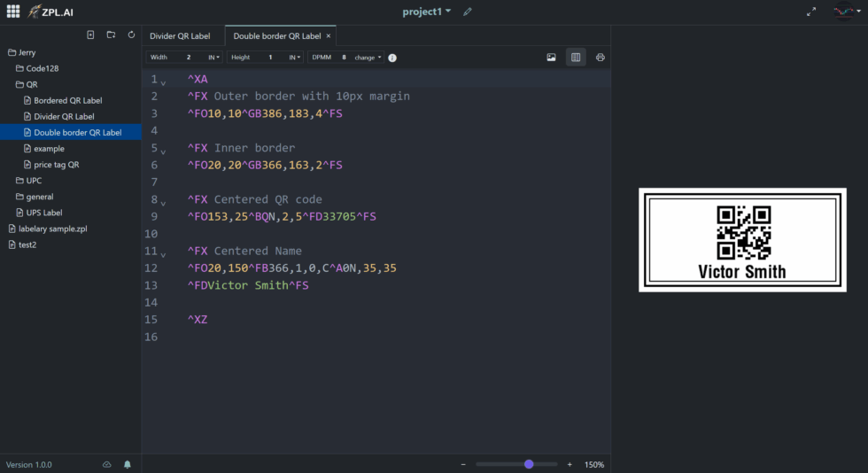
Task: Switch to the Divider QR Label tab
Action: pyautogui.click(x=180, y=36)
